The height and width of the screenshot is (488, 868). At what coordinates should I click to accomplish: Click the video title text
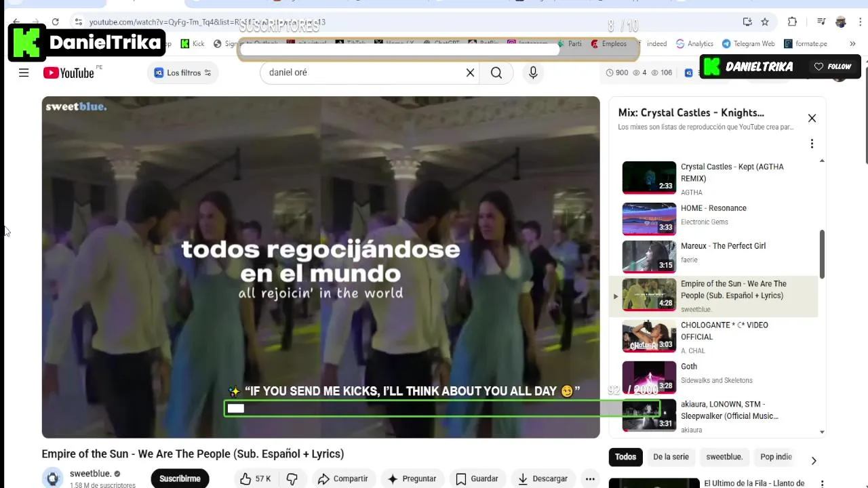point(193,454)
